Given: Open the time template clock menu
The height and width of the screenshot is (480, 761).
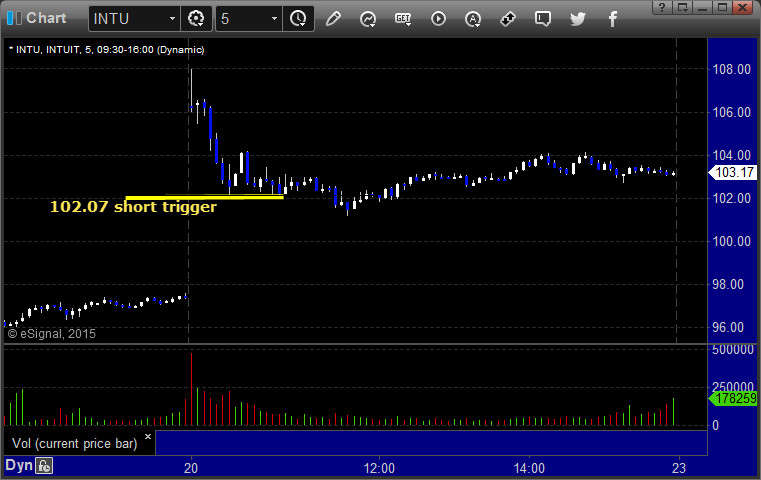Looking at the screenshot, I should click(x=298, y=19).
